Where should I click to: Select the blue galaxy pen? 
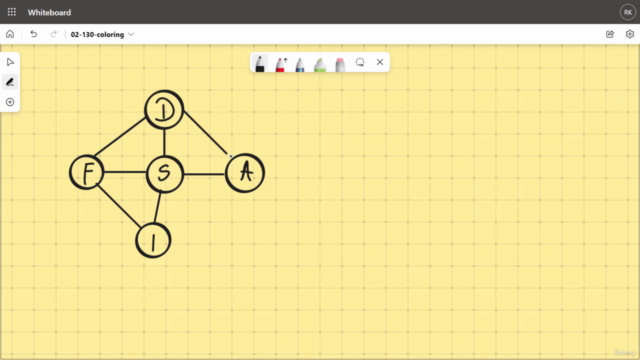[300, 65]
